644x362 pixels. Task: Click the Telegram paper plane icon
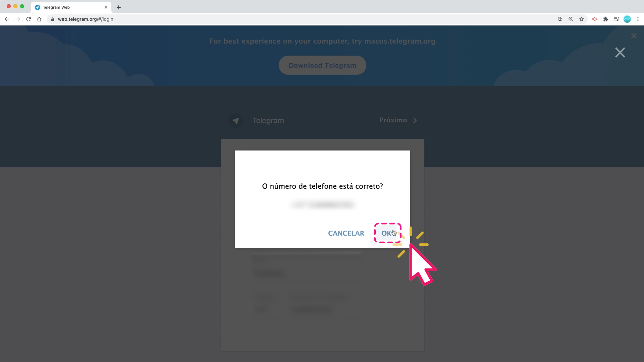[x=236, y=120]
